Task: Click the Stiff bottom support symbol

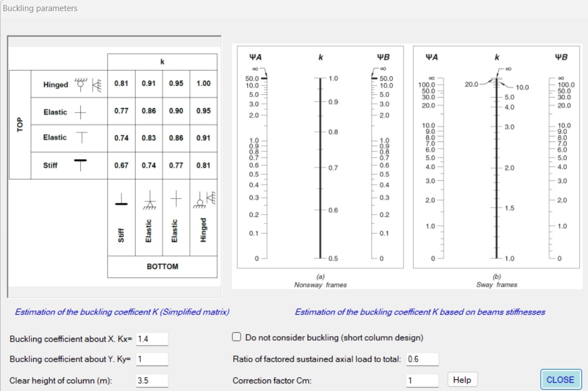Action: click(121, 199)
